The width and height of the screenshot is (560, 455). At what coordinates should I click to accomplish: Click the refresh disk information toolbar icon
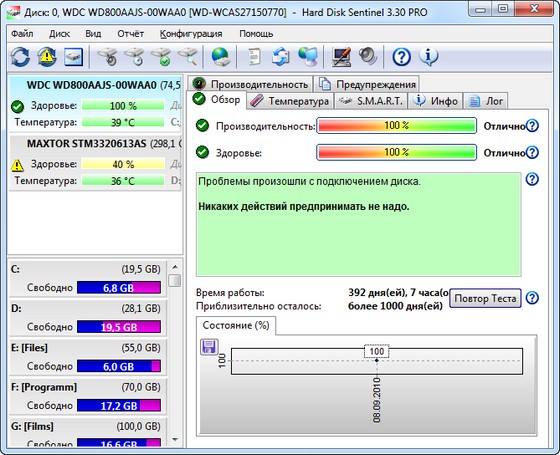pos(20,57)
